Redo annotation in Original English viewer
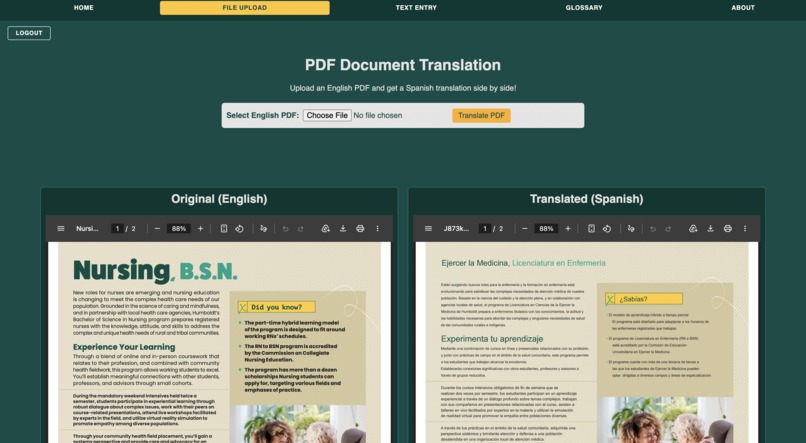This screenshot has height=443, width=806. click(301, 229)
